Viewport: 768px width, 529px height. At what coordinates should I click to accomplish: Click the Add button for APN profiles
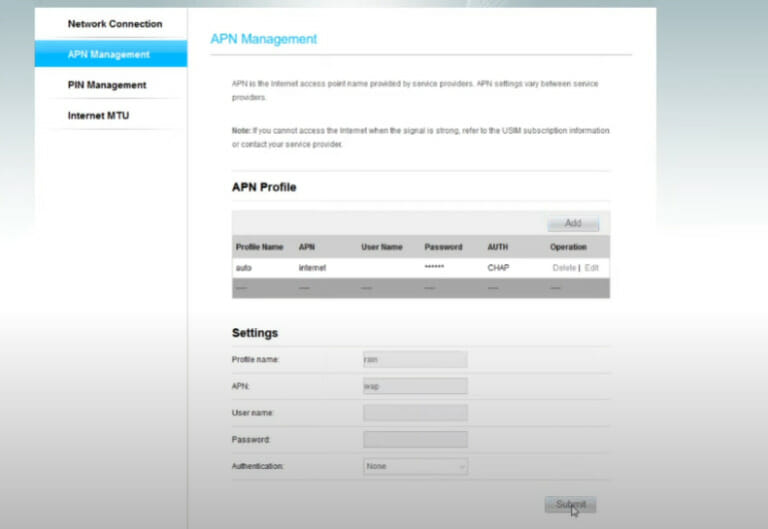573,224
